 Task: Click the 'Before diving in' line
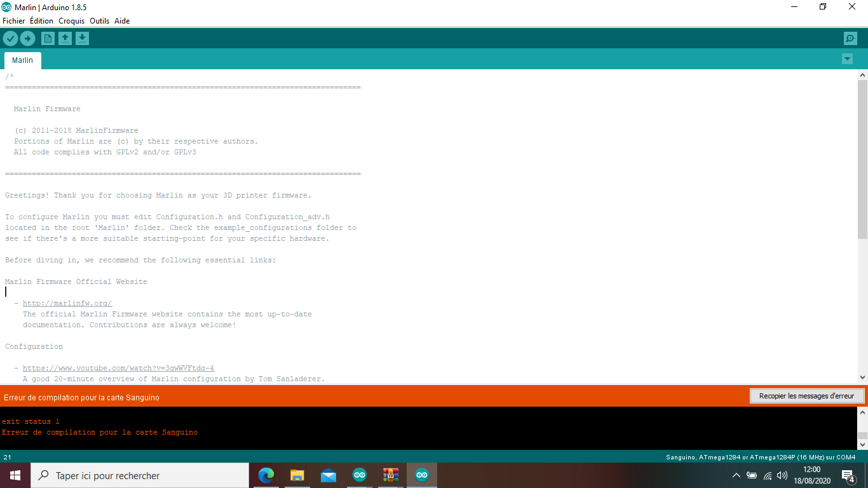(x=140, y=260)
